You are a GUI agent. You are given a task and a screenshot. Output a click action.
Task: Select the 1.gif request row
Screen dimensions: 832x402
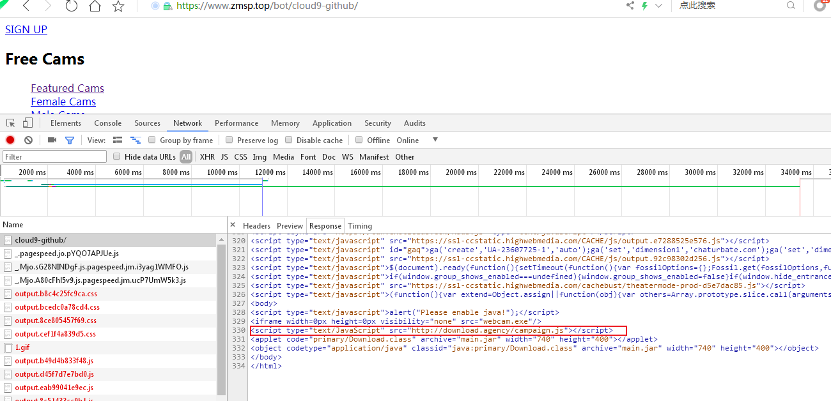(108, 347)
